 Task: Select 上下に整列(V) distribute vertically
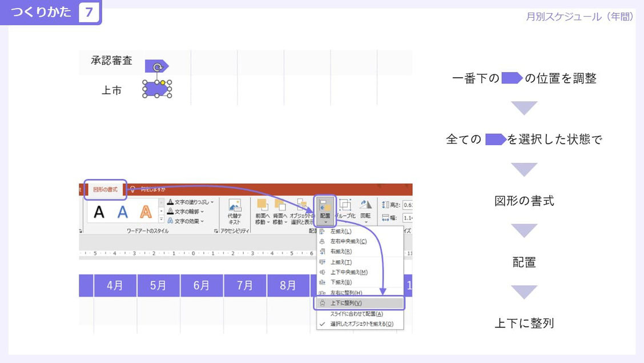360,303
